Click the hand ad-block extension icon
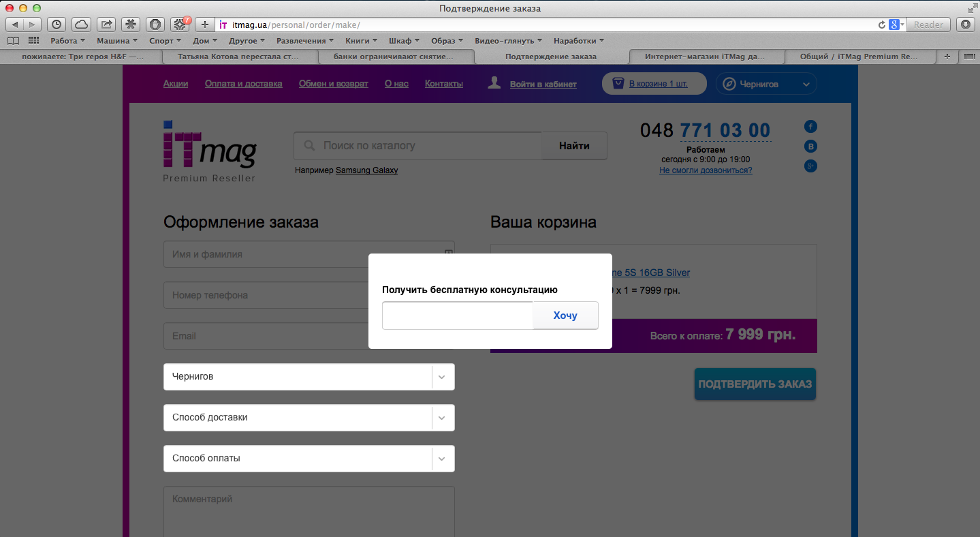 tap(156, 25)
